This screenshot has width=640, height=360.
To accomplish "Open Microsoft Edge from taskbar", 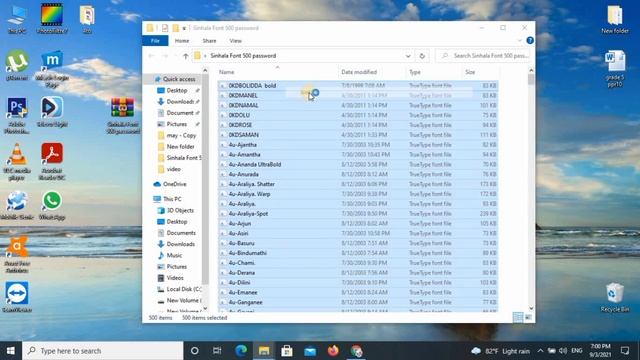I will (241, 351).
